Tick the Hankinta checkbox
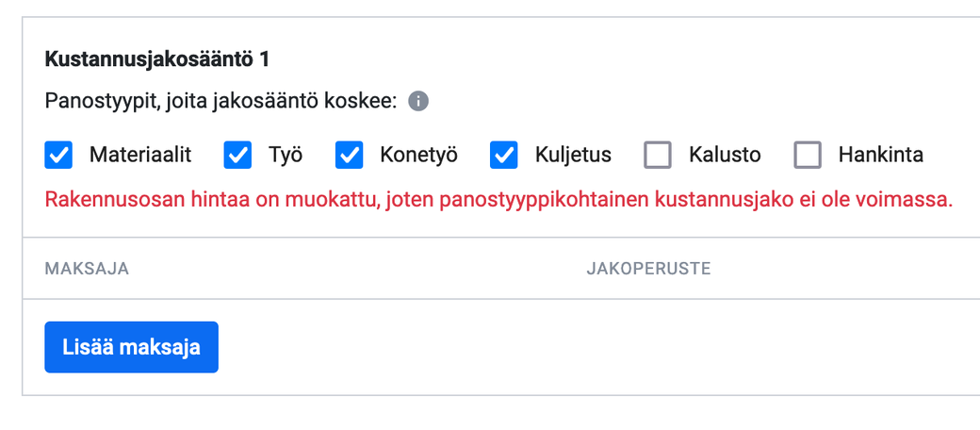Viewport: 980px width, 430px height. tap(808, 155)
